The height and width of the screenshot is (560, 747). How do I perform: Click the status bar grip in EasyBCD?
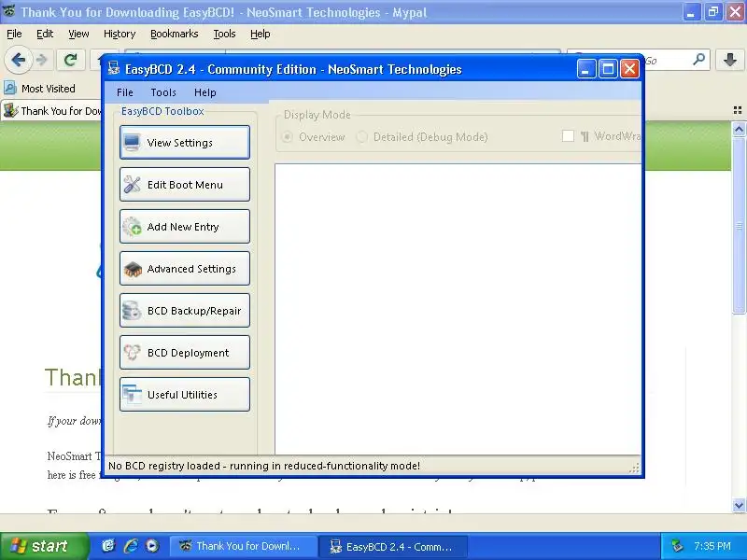click(x=634, y=469)
